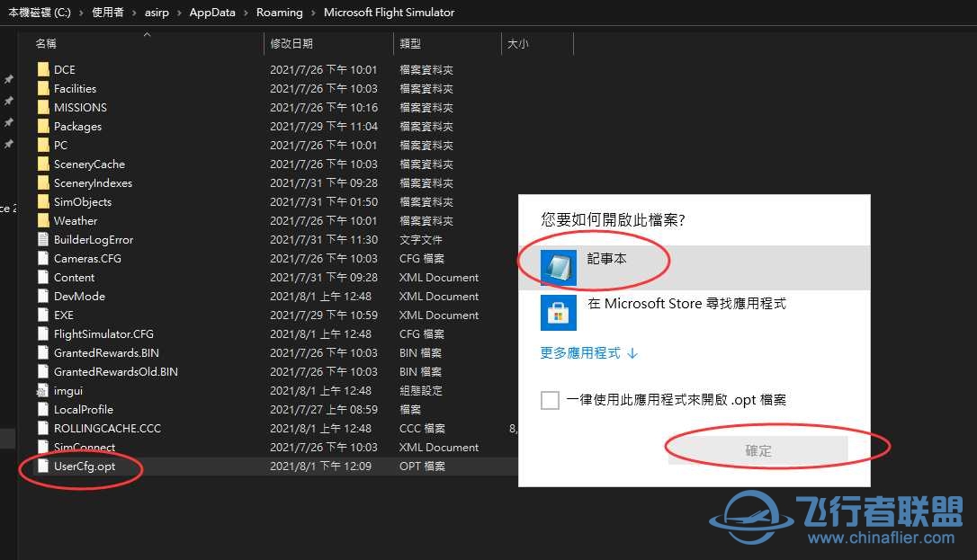Go to 使用者 breadcrumb

coord(108,13)
